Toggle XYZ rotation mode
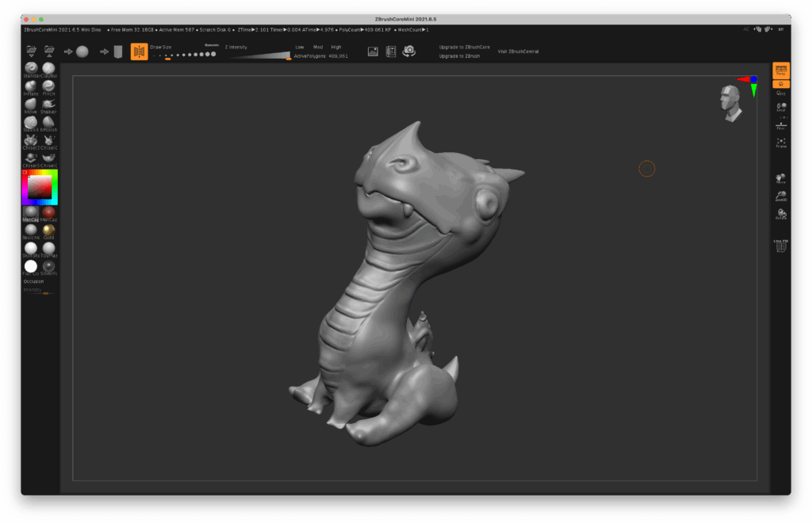The height and width of the screenshot is (523, 812). (x=781, y=94)
